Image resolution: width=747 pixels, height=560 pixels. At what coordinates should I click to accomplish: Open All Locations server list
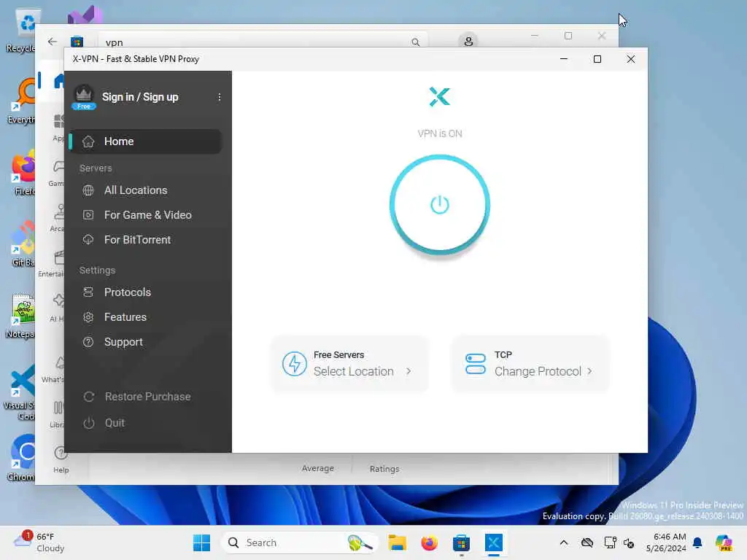click(136, 190)
